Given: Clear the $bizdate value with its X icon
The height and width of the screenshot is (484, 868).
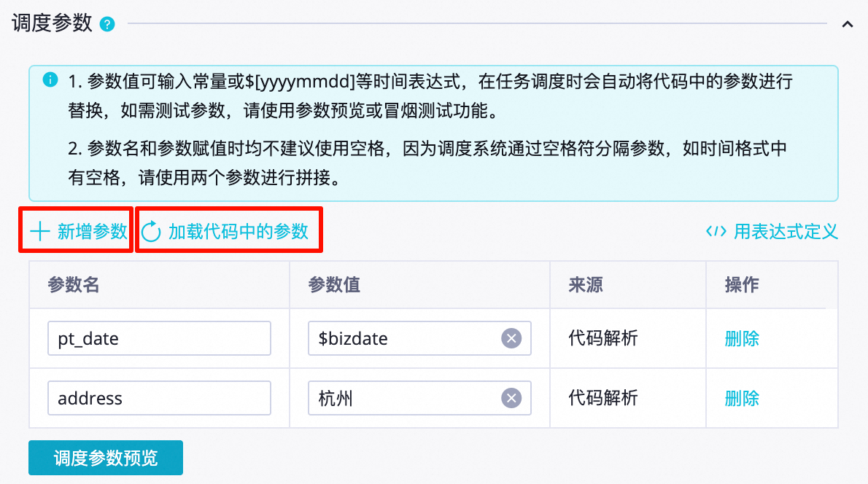Looking at the screenshot, I should click(x=511, y=338).
